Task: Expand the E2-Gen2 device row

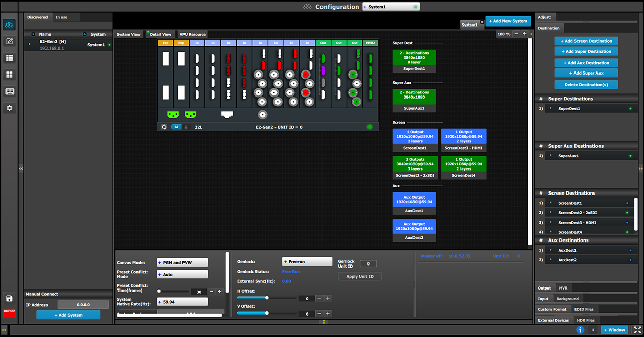Action: pyautogui.click(x=29, y=44)
